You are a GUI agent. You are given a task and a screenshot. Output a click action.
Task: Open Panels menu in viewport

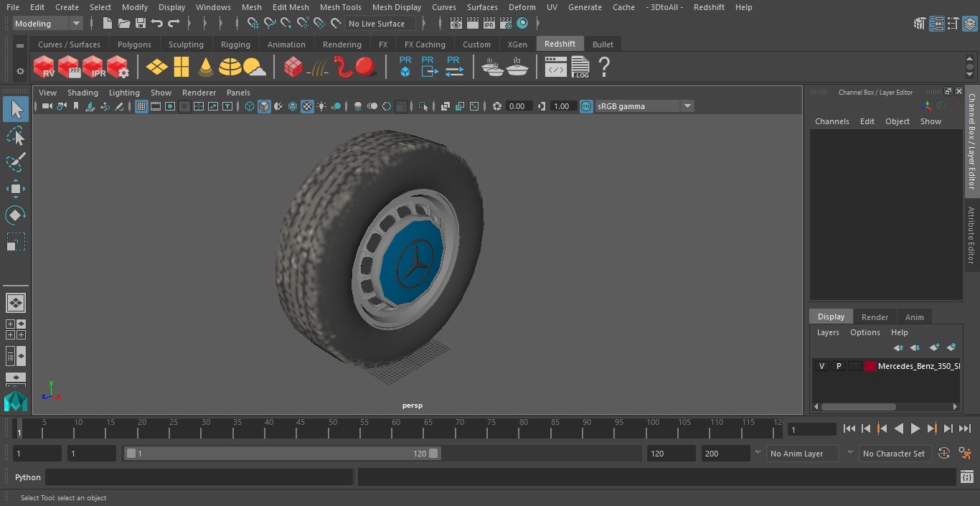tap(238, 93)
